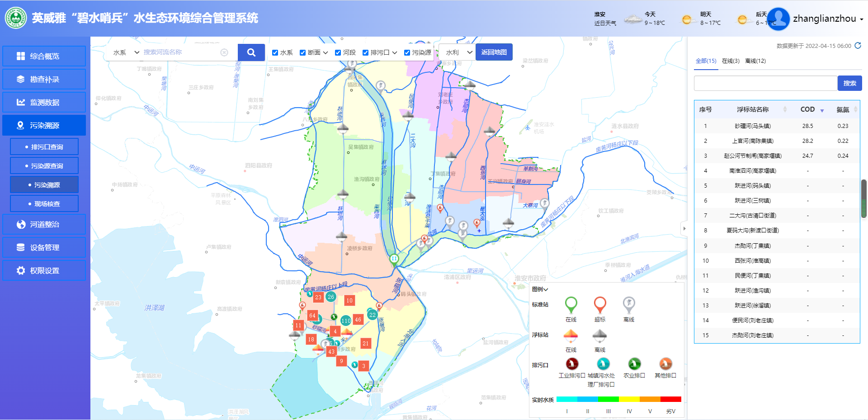Clear the river name search field
The image size is (868, 420).
point(224,52)
